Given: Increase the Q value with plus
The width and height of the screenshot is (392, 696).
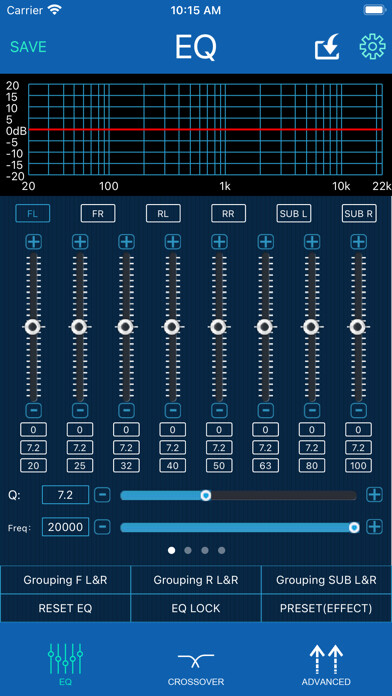Looking at the screenshot, I should pos(374,494).
